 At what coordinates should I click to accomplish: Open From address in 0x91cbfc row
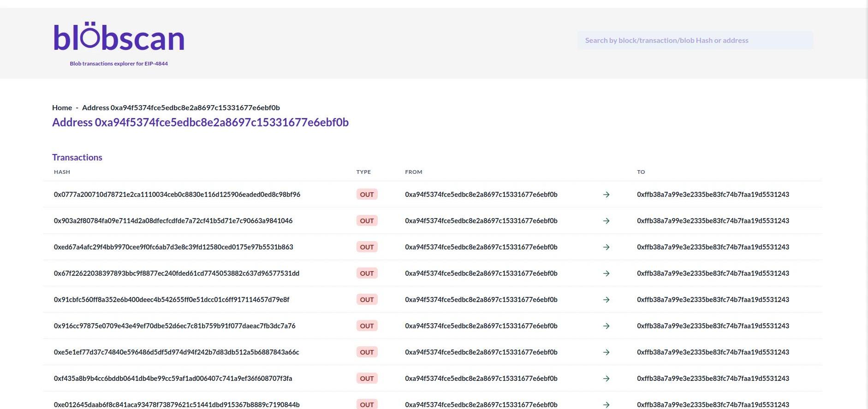pos(481,300)
